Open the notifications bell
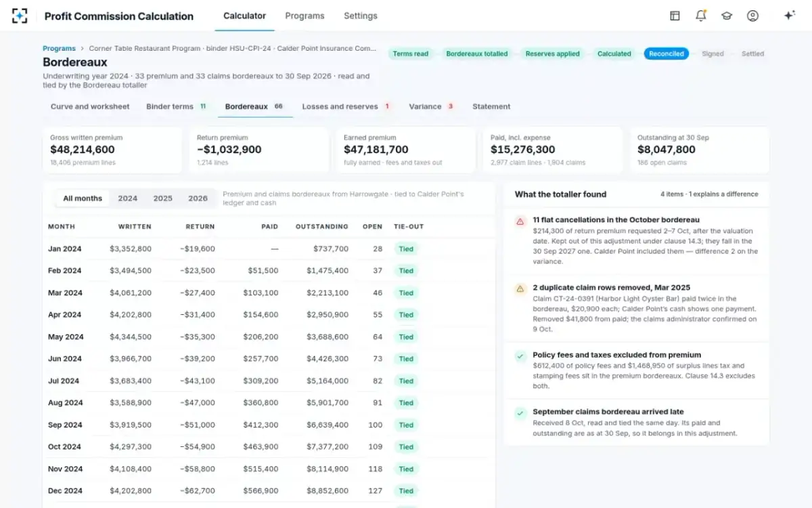This screenshot has height=508, width=812. click(x=701, y=16)
